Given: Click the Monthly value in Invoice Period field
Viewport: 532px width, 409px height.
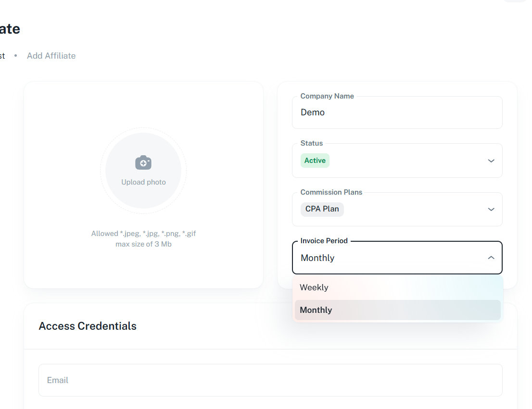Looking at the screenshot, I should [317, 258].
